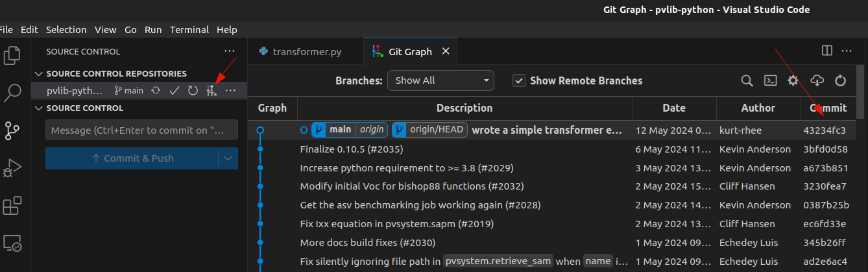Open Git Graph from repository toolbar icon

(x=211, y=91)
